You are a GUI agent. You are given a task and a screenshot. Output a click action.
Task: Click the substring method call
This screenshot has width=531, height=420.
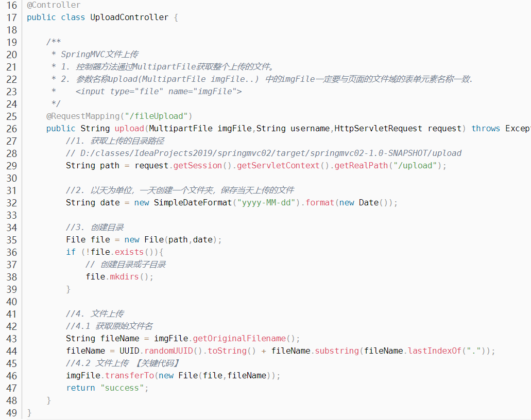pyautogui.click(x=337, y=351)
